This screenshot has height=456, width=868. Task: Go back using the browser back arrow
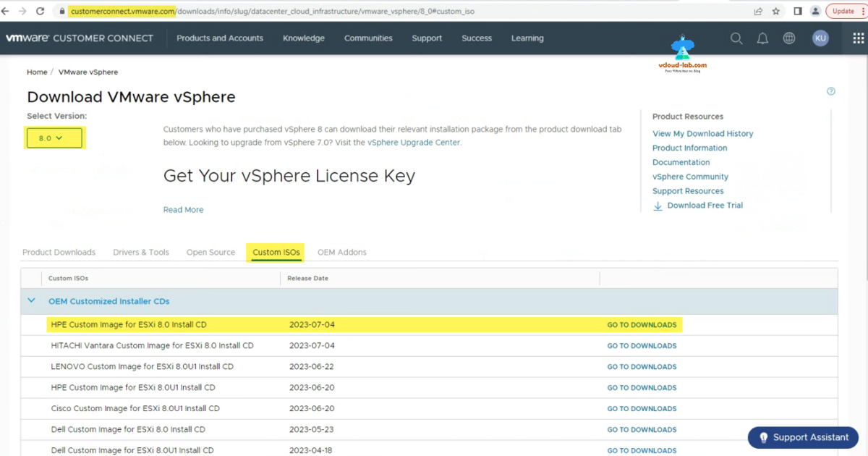(x=7, y=12)
